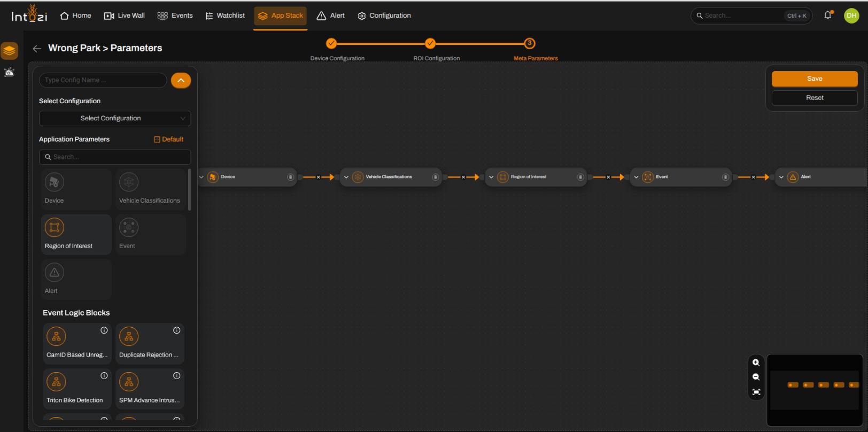Remove the connection between Device and Vehicle Classifications
The width and height of the screenshot is (868, 432).
click(318, 177)
